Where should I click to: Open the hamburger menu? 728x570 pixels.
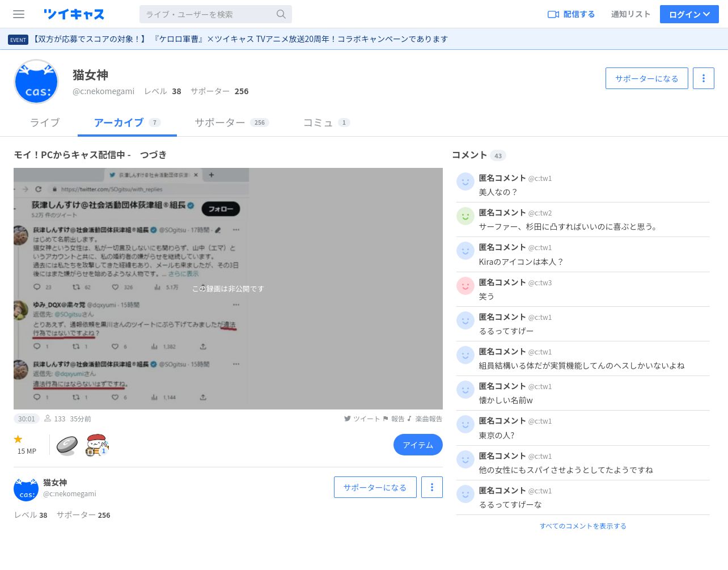pos(19,14)
